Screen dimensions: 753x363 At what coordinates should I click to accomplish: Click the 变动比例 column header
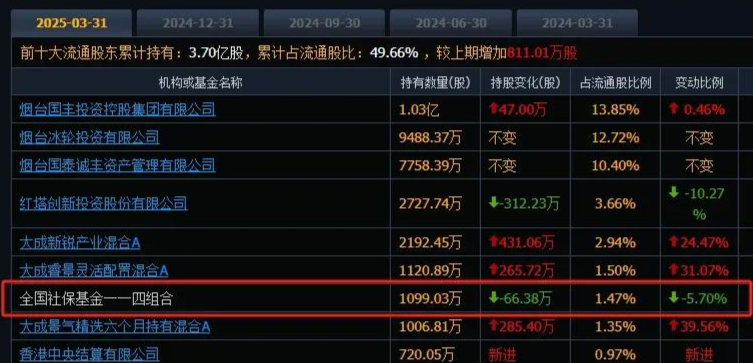pyautogui.click(x=699, y=83)
